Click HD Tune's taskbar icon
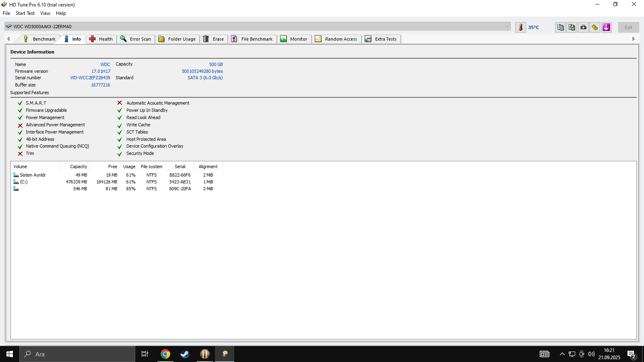 pos(225,354)
